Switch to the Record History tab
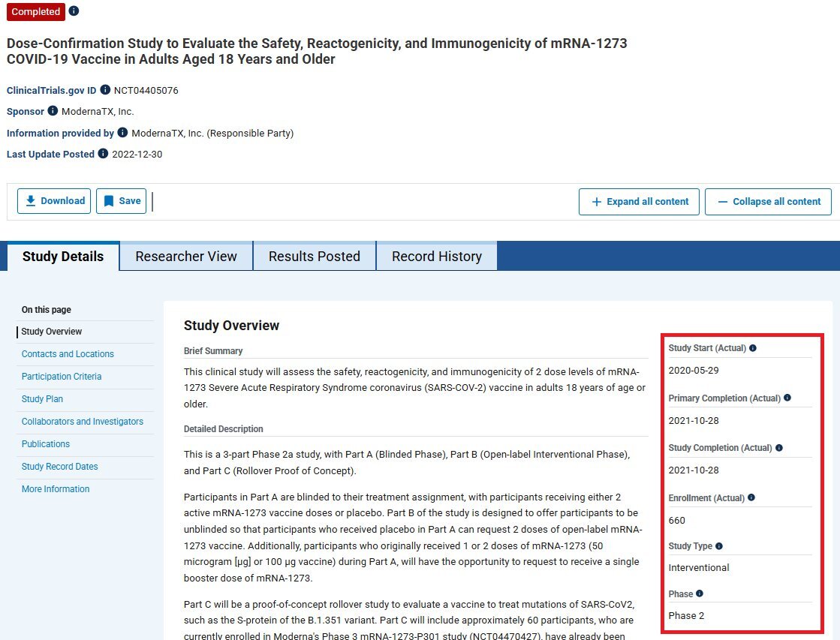The width and height of the screenshot is (840, 640). point(437,256)
